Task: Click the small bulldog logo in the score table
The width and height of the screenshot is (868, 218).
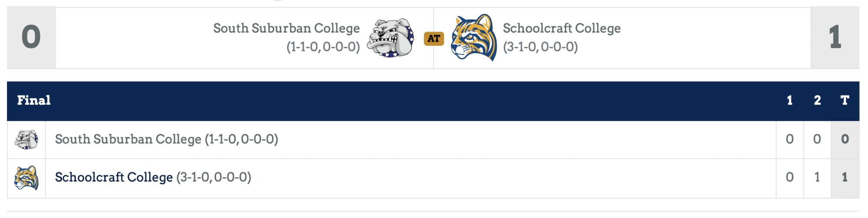Action: tap(26, 140)
